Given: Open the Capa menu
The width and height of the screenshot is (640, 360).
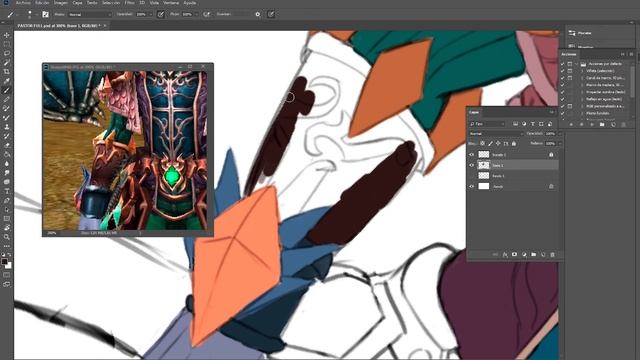Looking at the screenshot, I should point(77,2).
